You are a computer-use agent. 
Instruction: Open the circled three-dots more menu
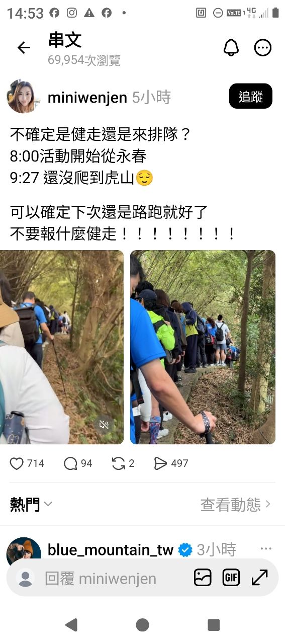263,48
